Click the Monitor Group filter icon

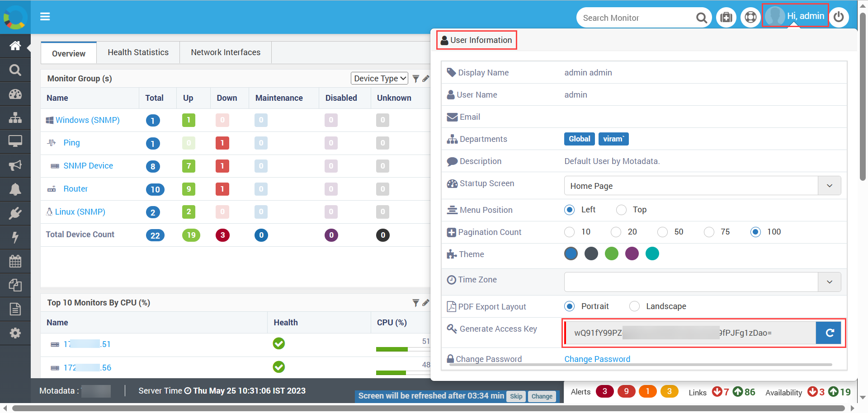click(x=415, y=79)
